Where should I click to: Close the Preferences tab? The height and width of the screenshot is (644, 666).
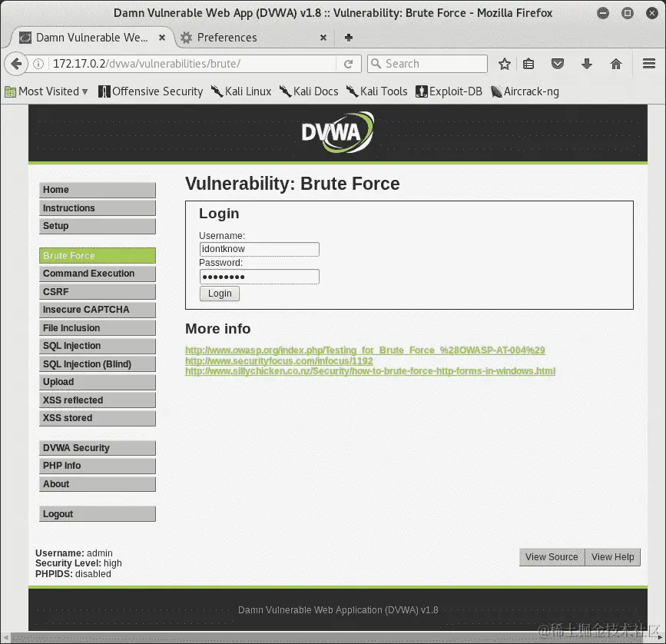pos(323,38)
